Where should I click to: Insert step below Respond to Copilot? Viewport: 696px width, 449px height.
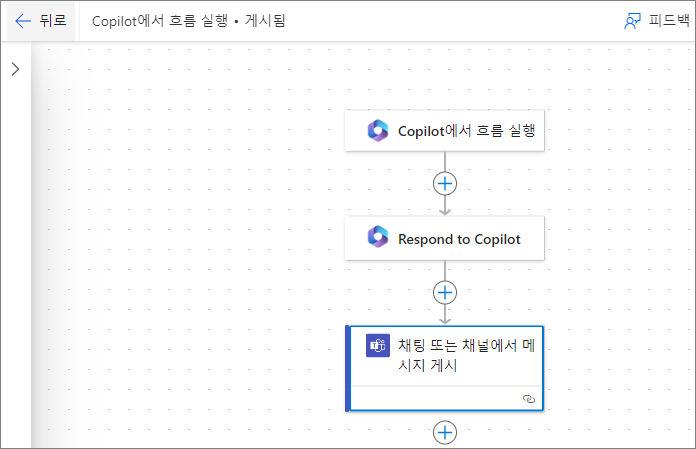tap(445, 292)
